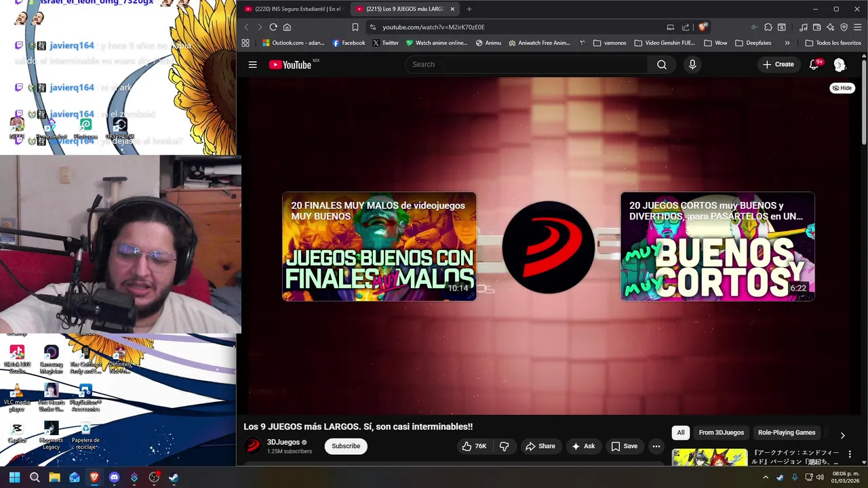Click the YouTube search input field
The width and height of the screenshot is (868, 488).
(526, 64)
